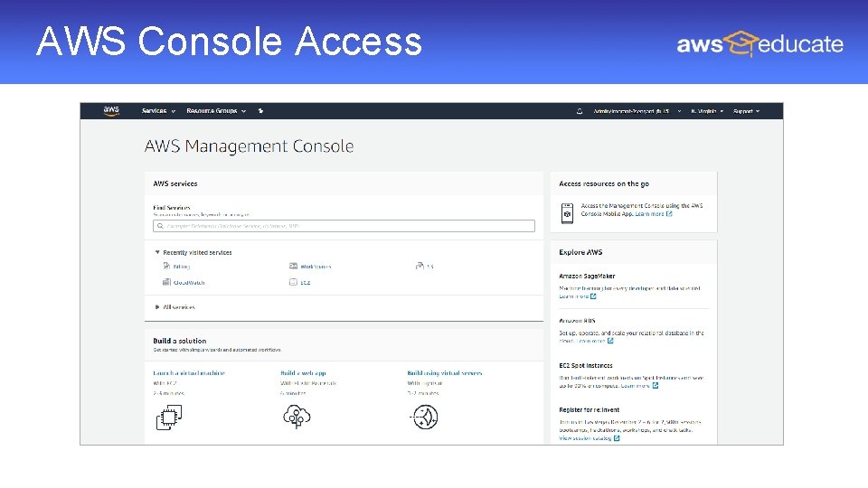This screenshot has width=868, height=488.
Task: Click the aws educate logo on slide
Action: (759, 43)
